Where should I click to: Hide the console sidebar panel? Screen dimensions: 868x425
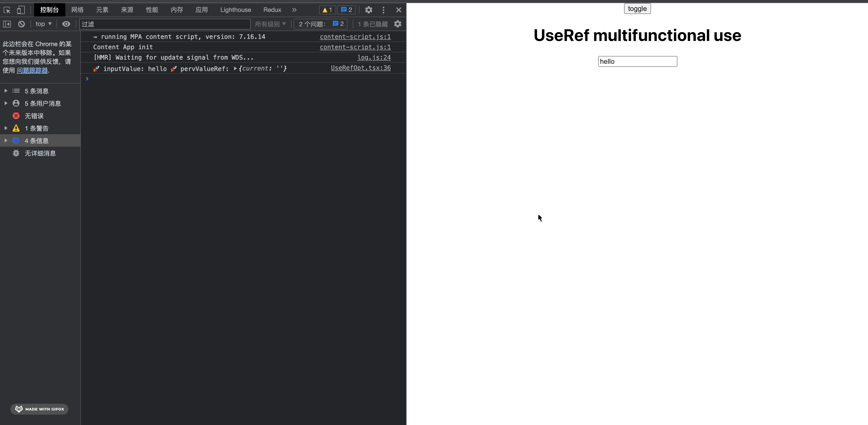[7, 24]
